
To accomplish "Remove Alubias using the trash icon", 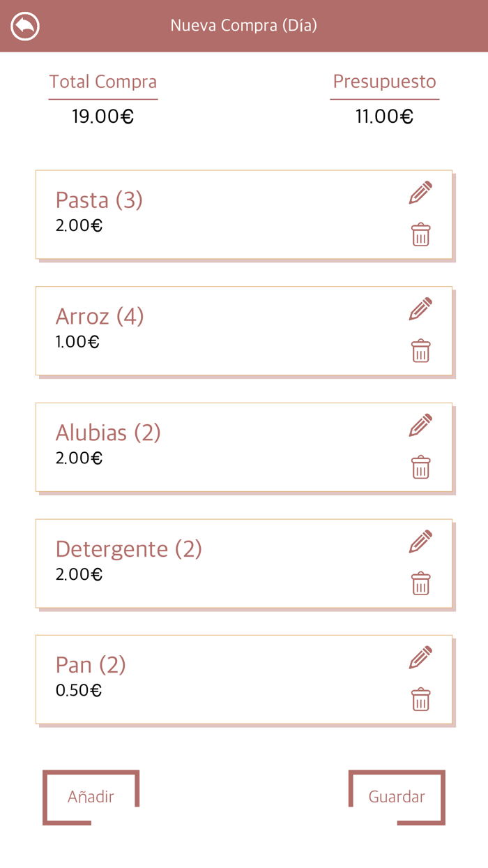I will point(420,468).
